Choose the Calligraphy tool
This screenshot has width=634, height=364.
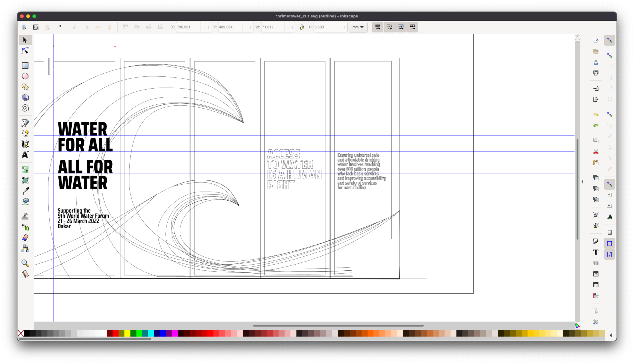(25, 144)
